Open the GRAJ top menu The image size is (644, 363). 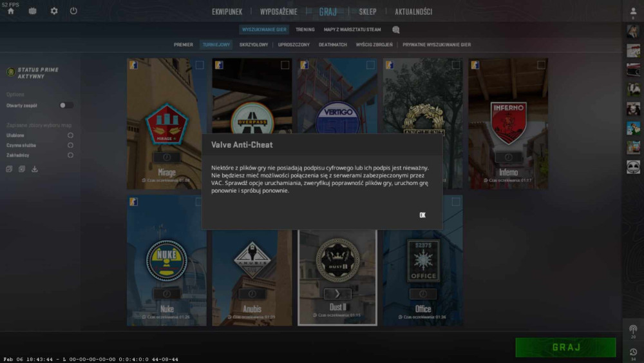[x=328, y=12]
